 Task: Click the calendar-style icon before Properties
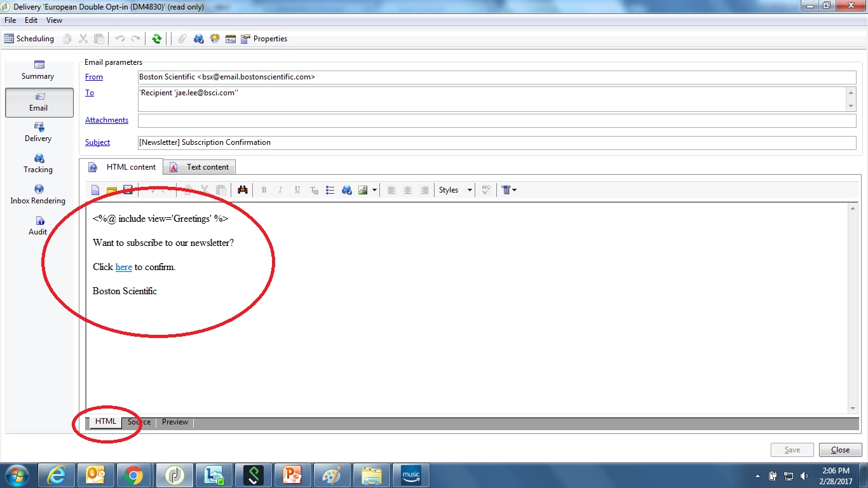point(231,39)
